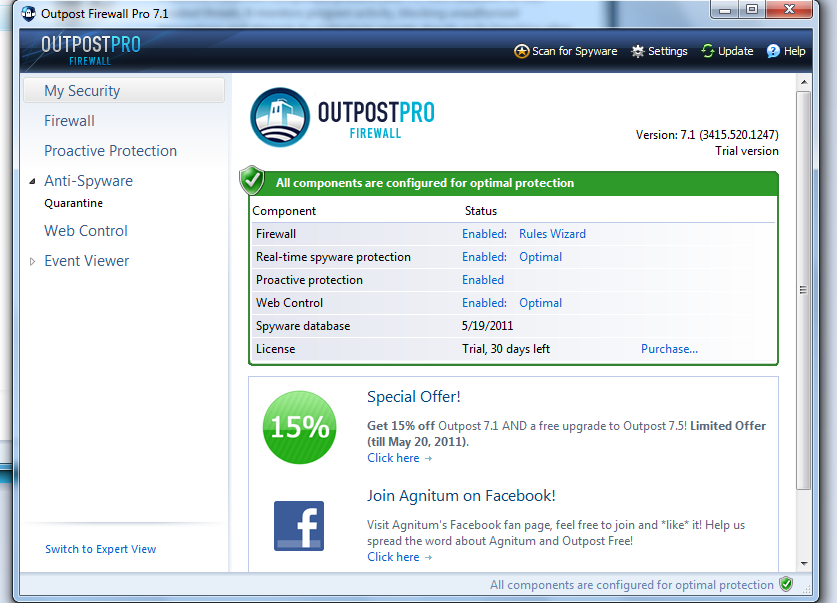The image size is (837, 603).
Task: Click scrollbar down arrow
Action: click(803, 564)
